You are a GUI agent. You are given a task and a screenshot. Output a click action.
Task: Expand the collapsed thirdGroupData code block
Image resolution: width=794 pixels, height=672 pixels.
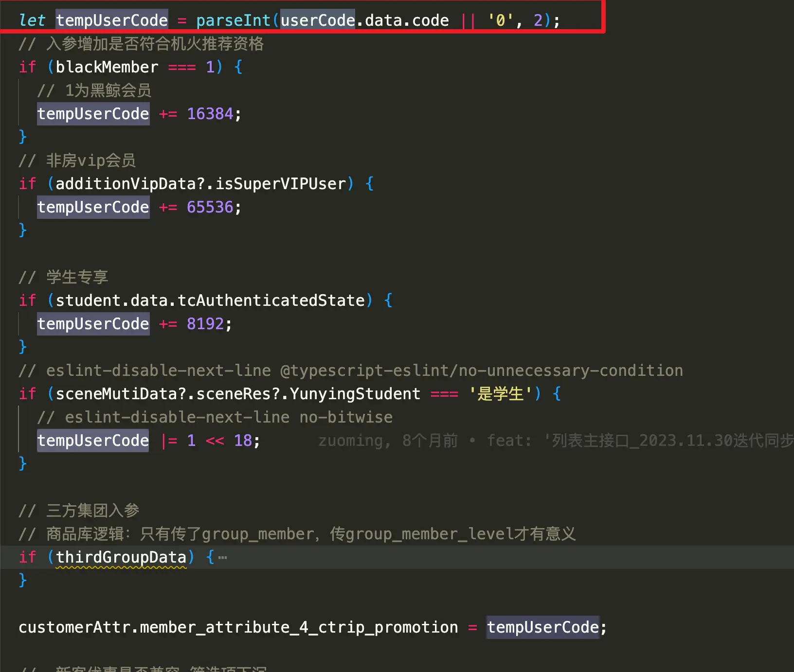pyautogui.click(x=222, y=558)
